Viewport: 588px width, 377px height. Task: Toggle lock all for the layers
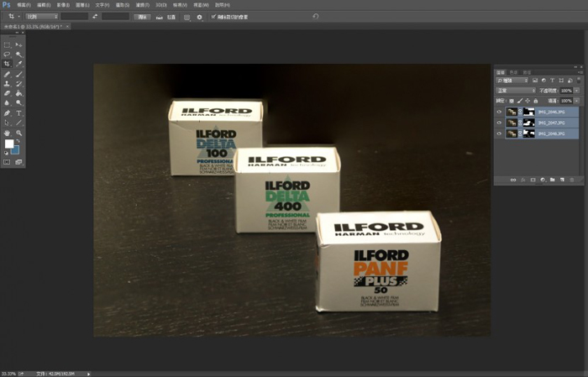[536, 101]
